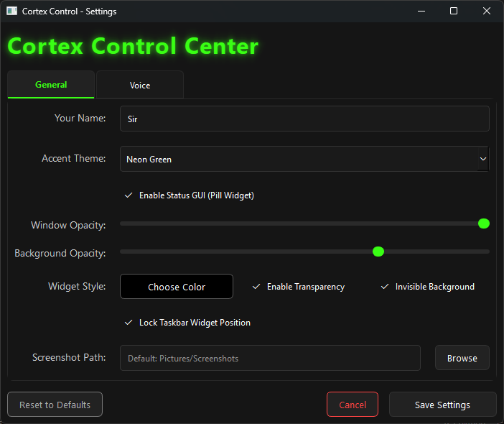Toggle the Invisible Background checkbox
Screen dimensions: 504x424
(x=427, y=287)
